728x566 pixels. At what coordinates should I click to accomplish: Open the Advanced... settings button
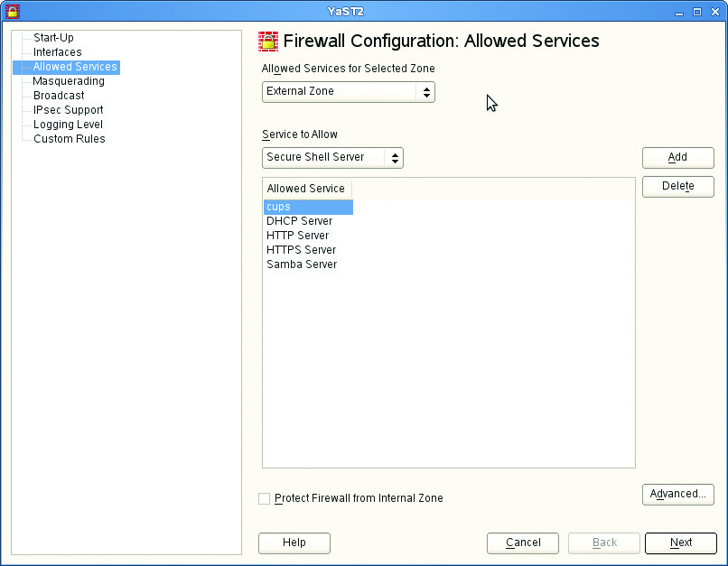point(677,495)
